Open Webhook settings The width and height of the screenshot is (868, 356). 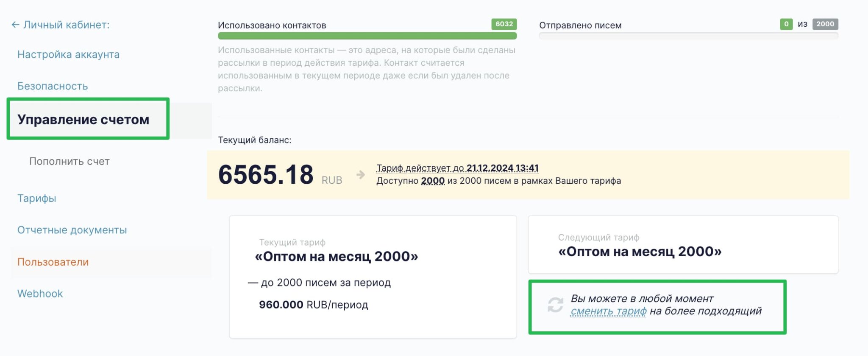click(40, 294)
